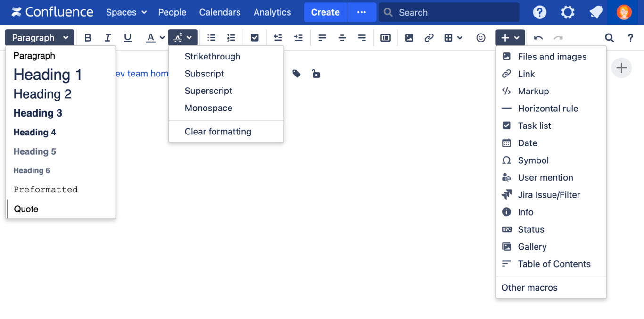644x319 pixels.
Task: Open Other macros from the insert menu
Action: [x=529, y=287]
